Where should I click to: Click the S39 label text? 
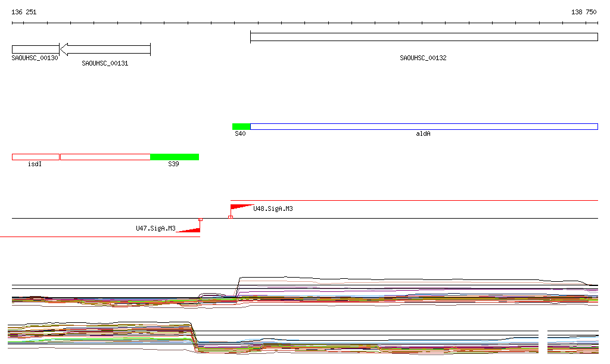pos(173,164)
